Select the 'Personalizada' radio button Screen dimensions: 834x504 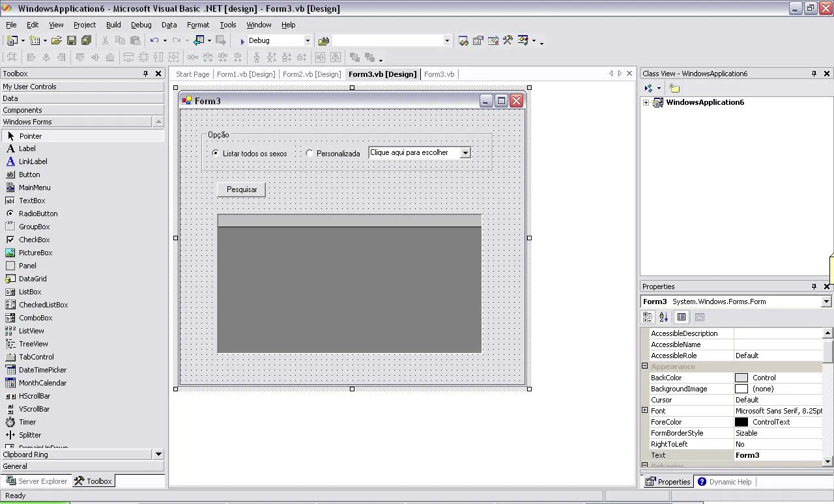309,153
